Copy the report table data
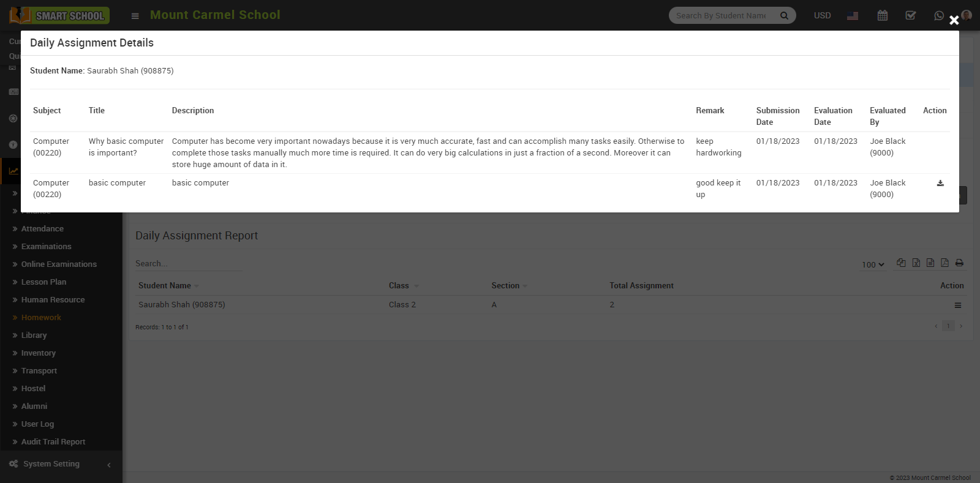Screen dimensions: 980x483 [901, 263]
